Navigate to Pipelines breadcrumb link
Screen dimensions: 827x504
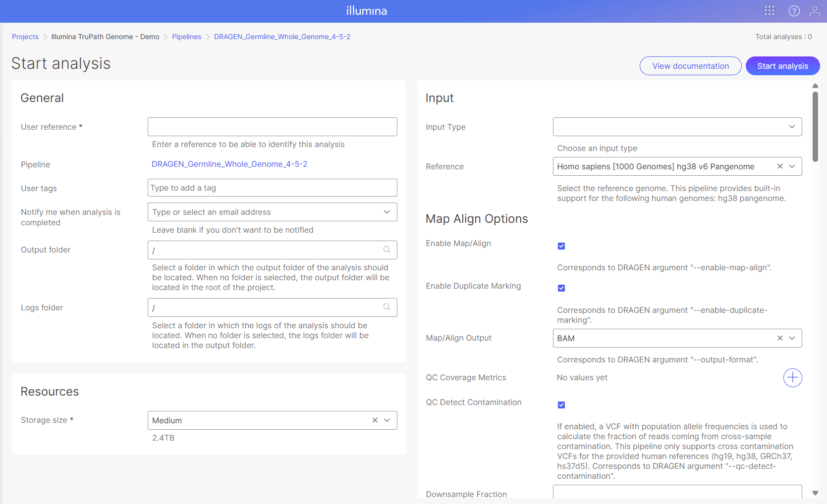coord(186,37)
